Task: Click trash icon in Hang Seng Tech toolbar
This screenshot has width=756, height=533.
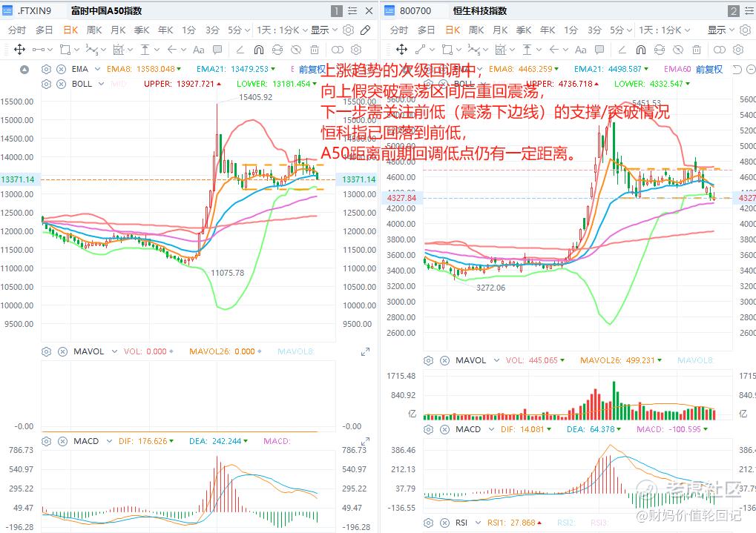Action: pyautogui.click(x=696, y=49)
